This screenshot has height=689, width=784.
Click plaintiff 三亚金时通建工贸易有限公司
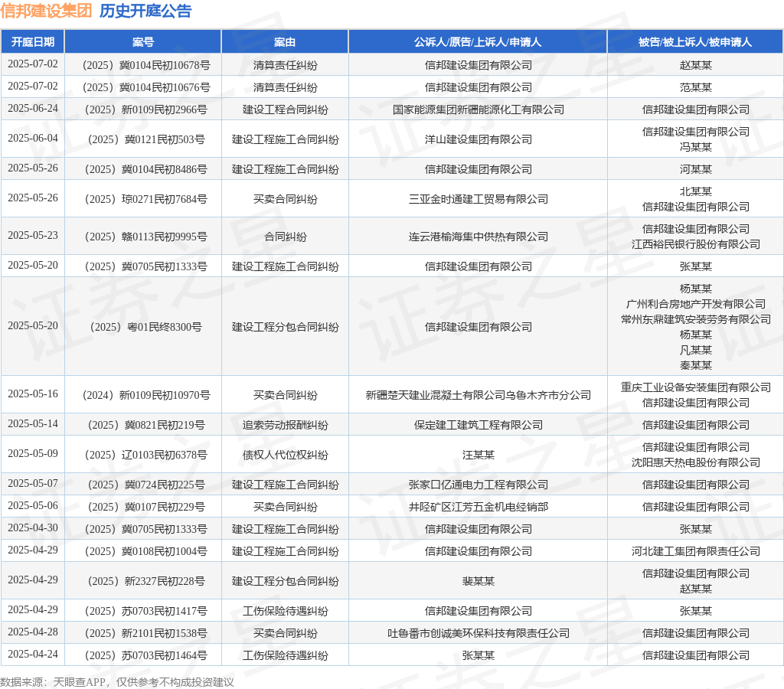[x=478, y=199]
